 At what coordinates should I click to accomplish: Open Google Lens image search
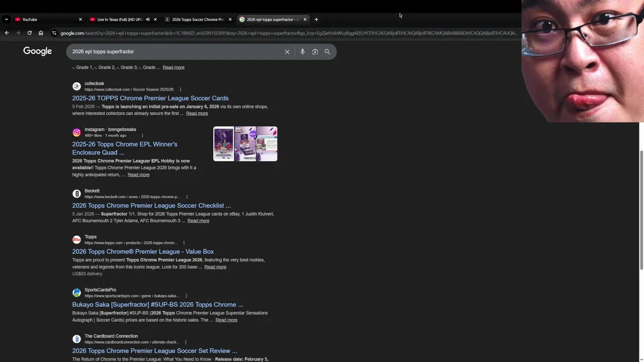(315, 51)
